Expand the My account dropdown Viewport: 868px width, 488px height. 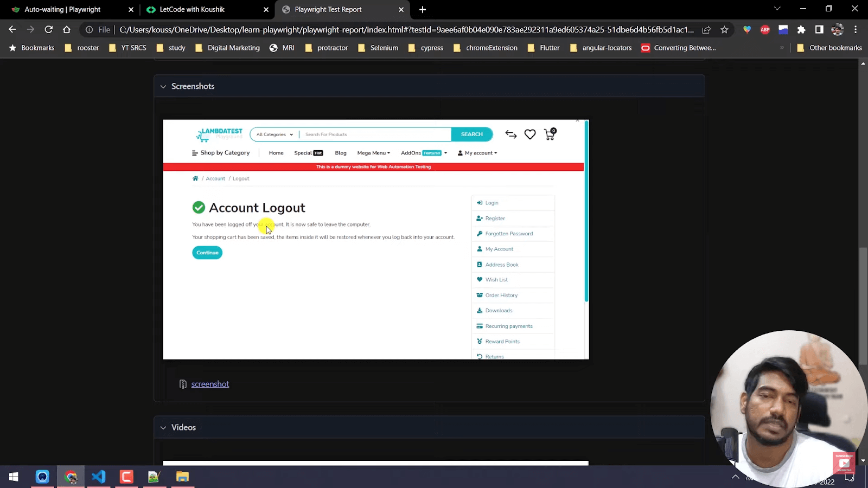477,152
